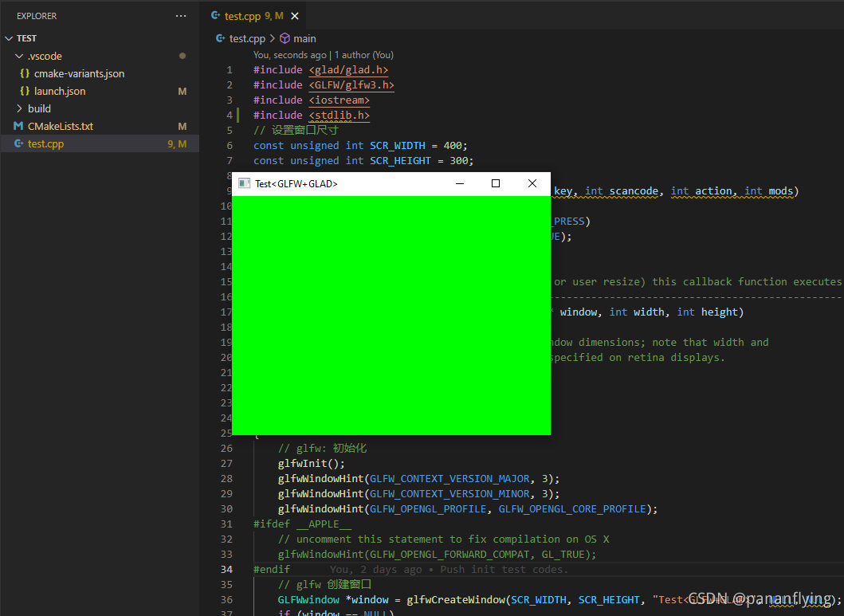The image size is (844, 616).
Task: Open CMakeLists.txt file
Action: click(x=61, y=127)
